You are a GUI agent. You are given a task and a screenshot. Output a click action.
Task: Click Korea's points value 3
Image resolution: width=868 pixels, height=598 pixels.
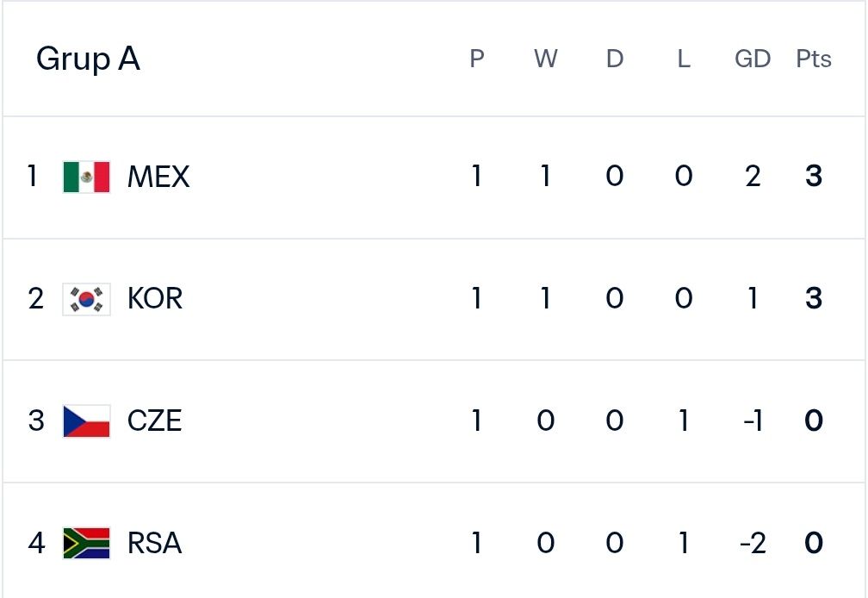(814, 298)
